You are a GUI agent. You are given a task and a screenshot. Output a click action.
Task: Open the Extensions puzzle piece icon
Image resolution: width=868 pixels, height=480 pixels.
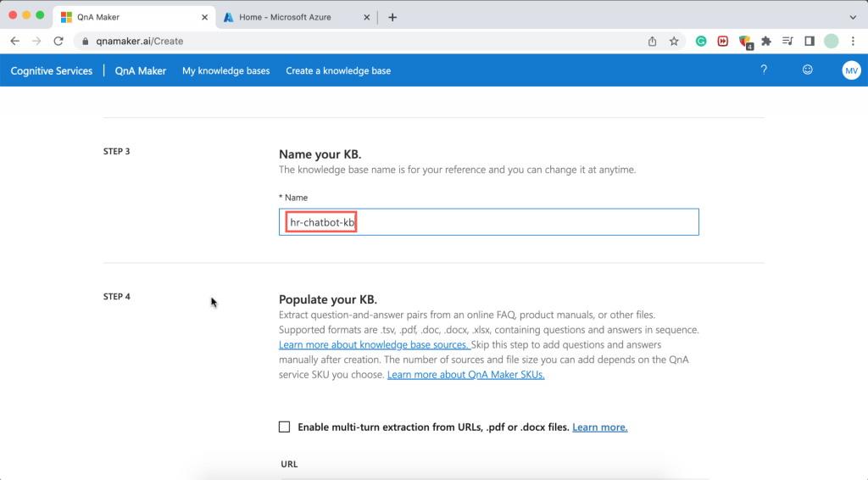pyautogui.click(x=766, y=41)
